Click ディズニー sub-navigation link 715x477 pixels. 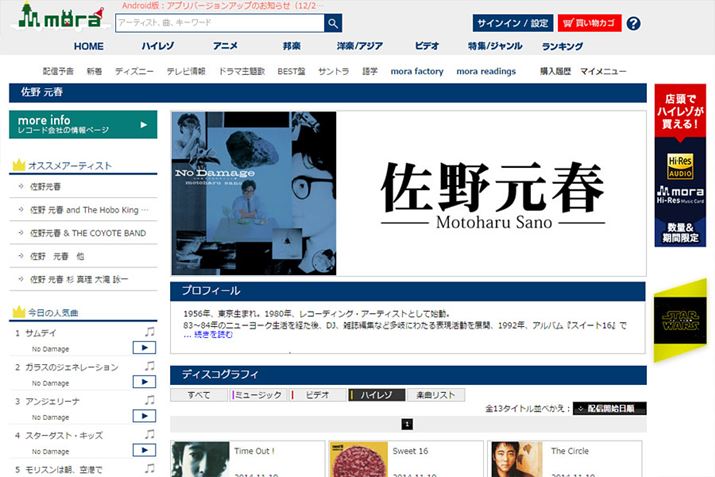coord(134,71)
